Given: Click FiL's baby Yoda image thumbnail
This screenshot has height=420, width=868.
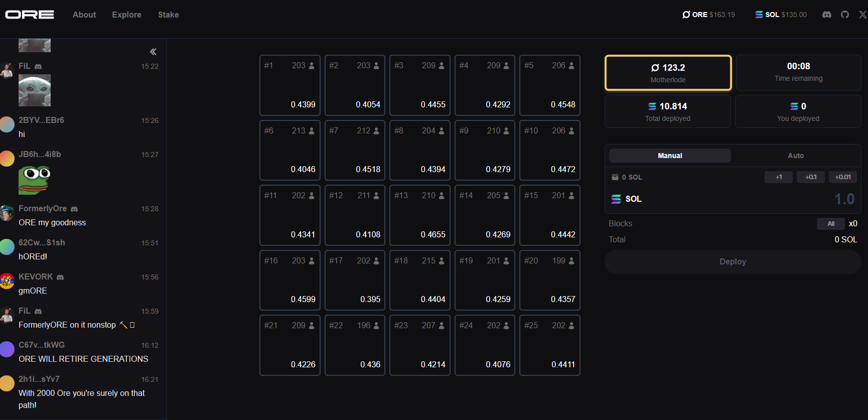Looking at the screenshot, I should [x=35, y=90].
